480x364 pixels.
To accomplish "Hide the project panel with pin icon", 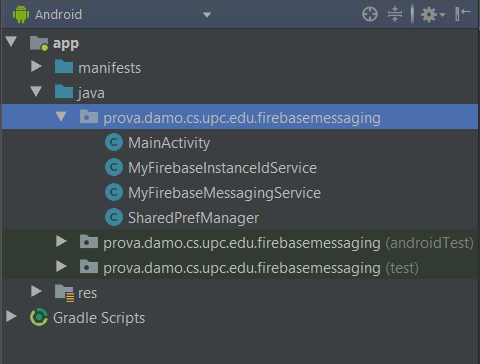I will click(x=463, y=14).
